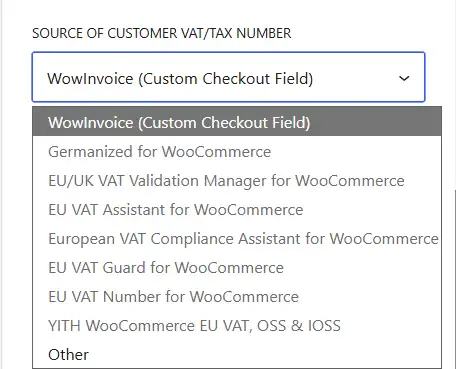Image resolution: width=456 pixels, height=369 pixels.
Task: Click the chevron arrow in the select box
Action: tap(404, 78)
